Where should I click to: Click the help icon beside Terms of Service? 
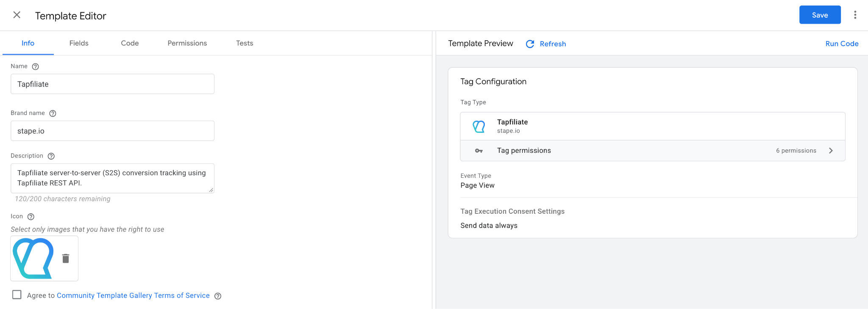pos(218,296)
